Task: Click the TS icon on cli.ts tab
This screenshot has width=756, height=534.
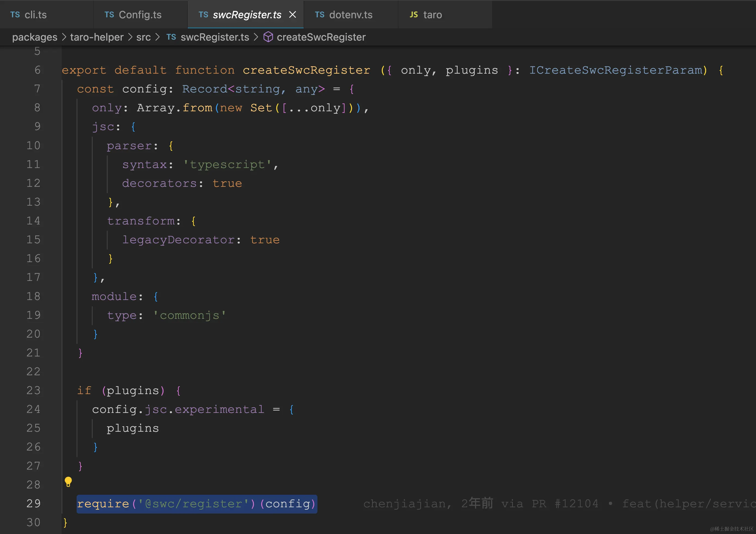Action: pyautogui.click(x=15, y=15)
